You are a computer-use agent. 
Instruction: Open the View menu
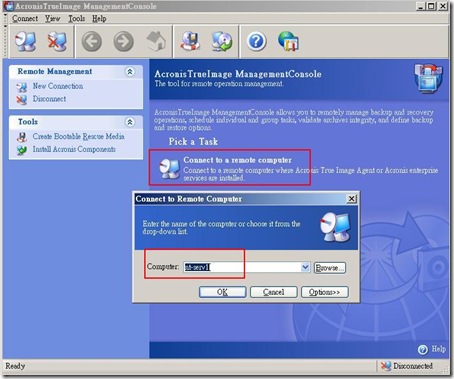[52, 19]
